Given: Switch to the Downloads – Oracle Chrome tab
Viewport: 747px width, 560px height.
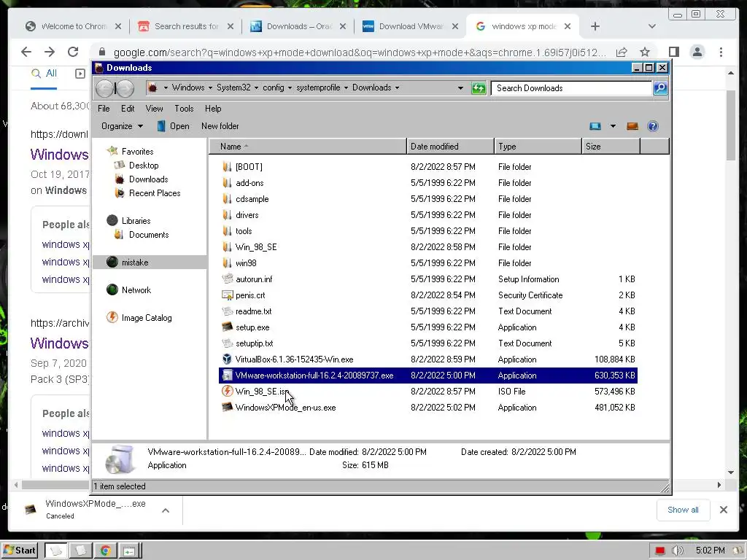Looking at the screenshot, I should (x=298, y=27).
